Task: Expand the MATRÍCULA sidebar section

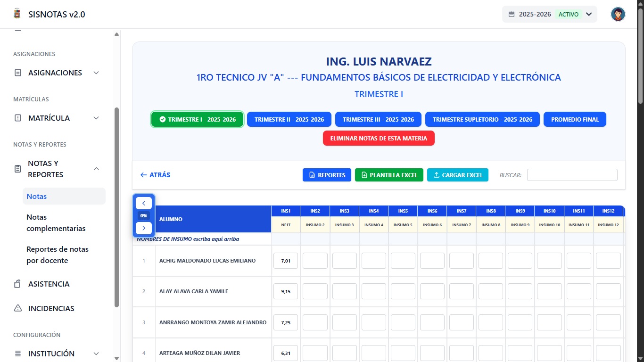Action: (57, 118)
